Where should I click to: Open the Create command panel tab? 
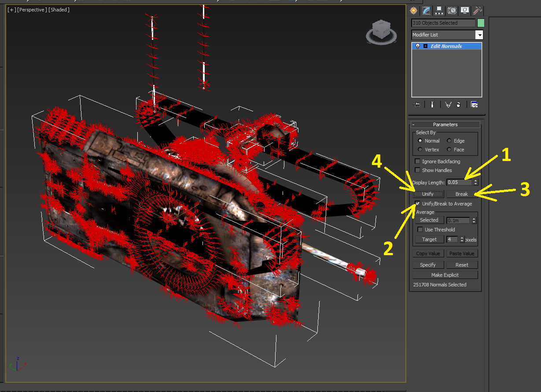tap(413, 11)
